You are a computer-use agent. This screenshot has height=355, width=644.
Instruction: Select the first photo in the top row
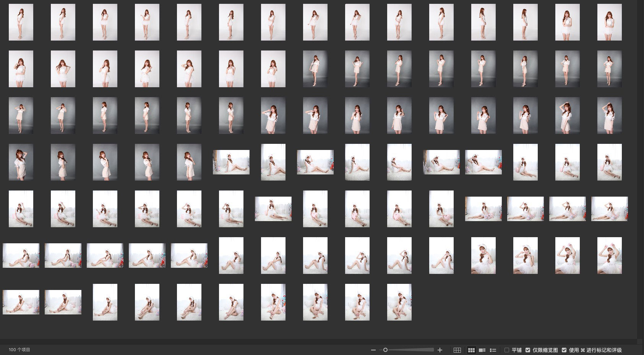click(21, 22)
